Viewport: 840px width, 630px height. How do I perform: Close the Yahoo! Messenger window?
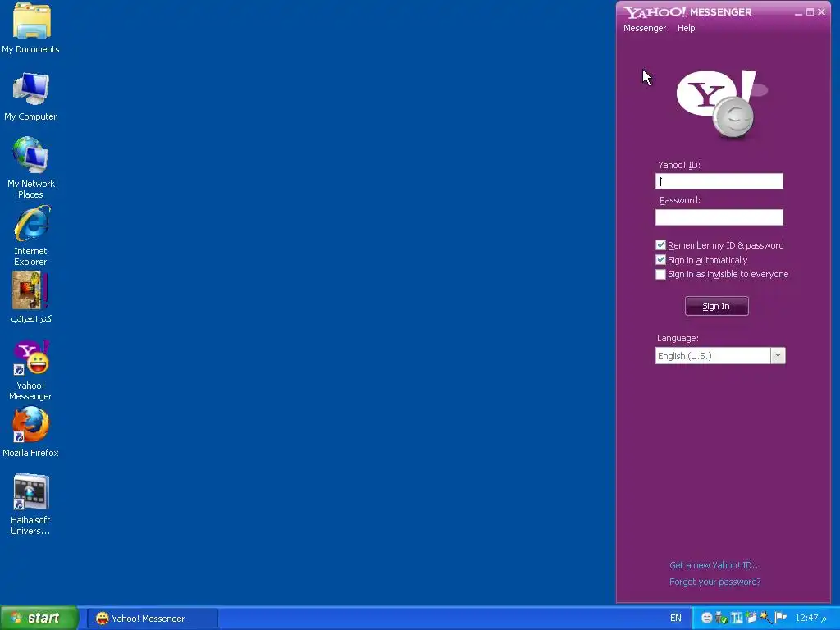click(822, 12)
